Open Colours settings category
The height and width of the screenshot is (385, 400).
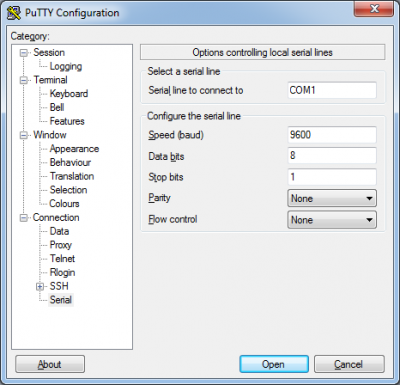64,203
